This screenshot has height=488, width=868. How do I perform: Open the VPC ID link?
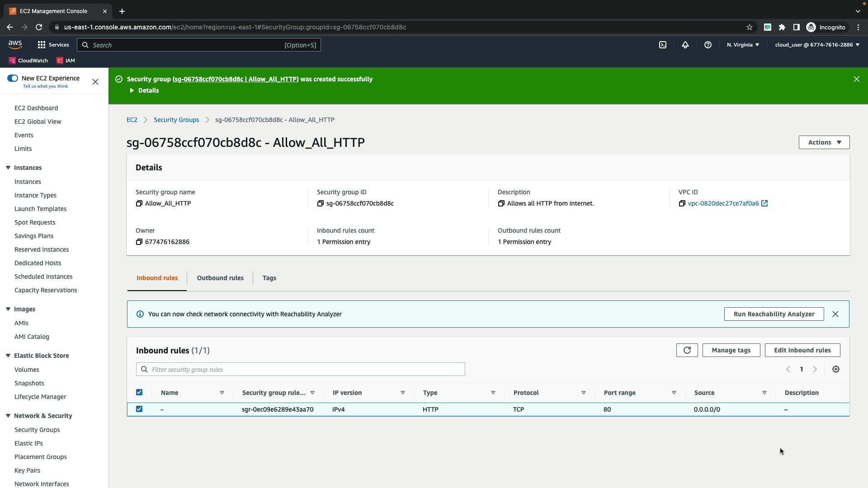click(723, 203)
